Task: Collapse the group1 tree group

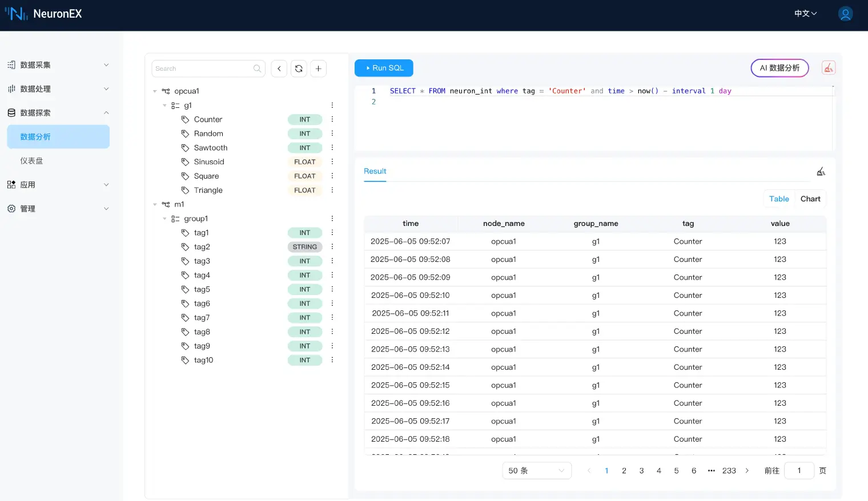Action: pos(164,219)
